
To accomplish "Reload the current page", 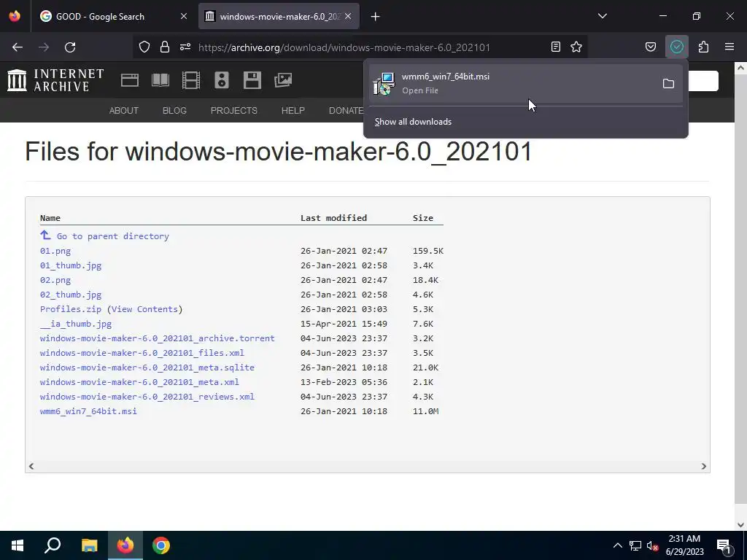I will (x=70, y=47).
